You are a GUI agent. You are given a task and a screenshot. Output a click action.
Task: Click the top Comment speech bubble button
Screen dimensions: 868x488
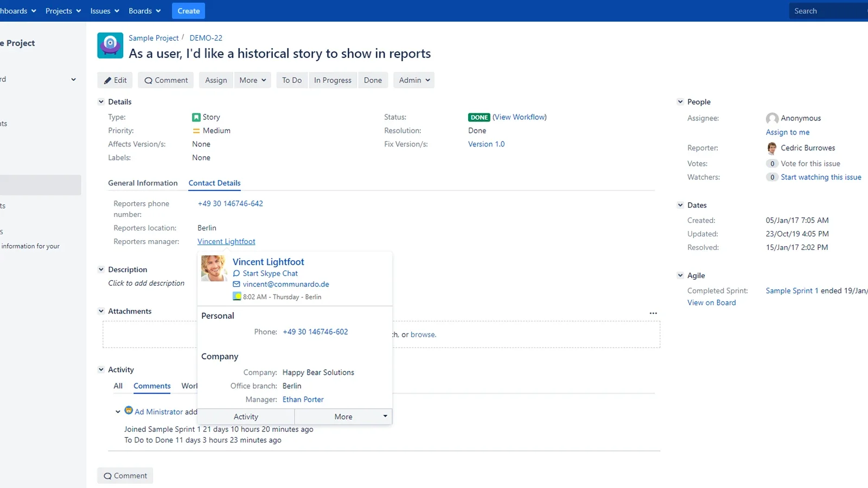pyautogui.click(x=166, y=80)
